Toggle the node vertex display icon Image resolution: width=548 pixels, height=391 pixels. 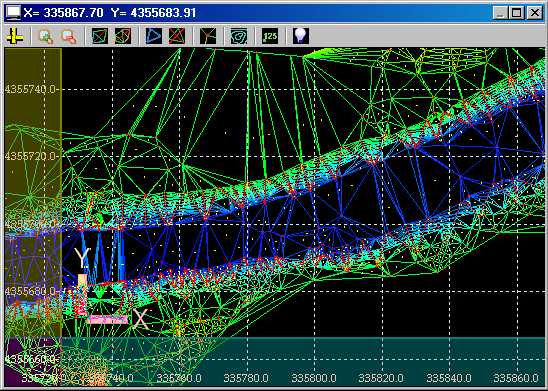click(208, 36)
